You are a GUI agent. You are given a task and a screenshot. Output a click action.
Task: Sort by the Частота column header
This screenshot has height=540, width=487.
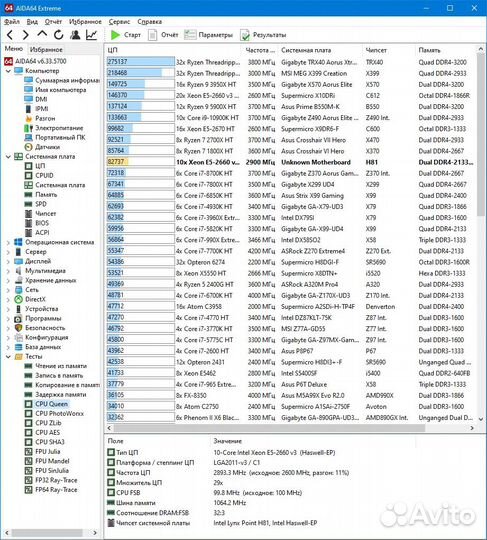pyautogui.click(x=260, y=50)
